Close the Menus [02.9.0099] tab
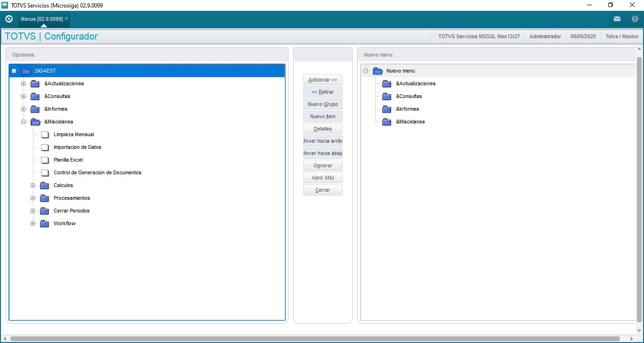 (66, 18)
